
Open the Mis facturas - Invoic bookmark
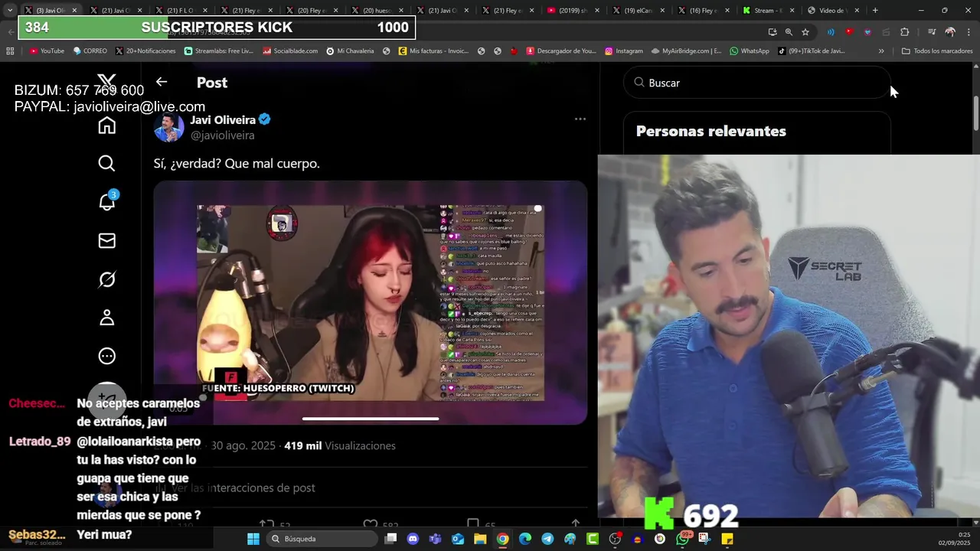(x=433, y=51)
